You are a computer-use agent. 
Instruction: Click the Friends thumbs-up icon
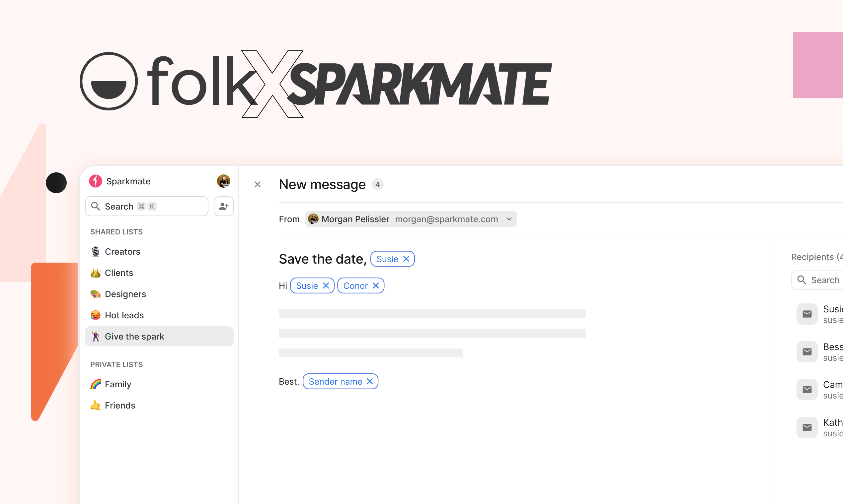pos(96,405)
